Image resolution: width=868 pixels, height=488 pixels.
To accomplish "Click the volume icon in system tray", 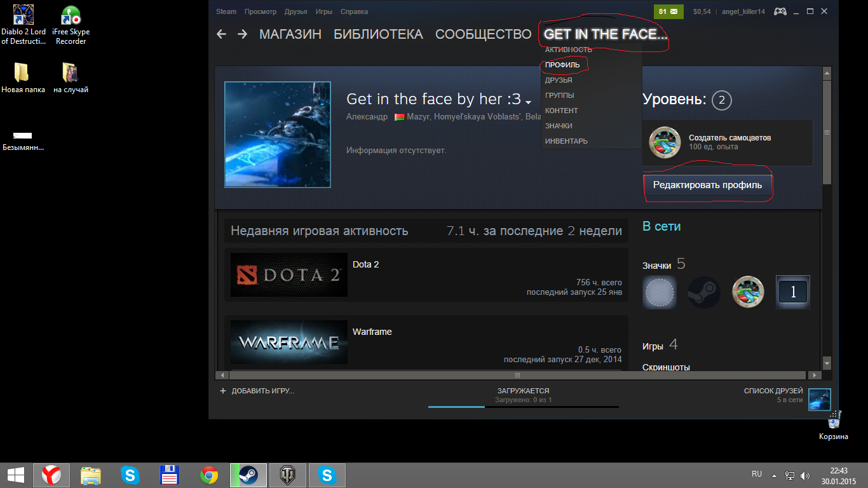I will click(805, 475).
